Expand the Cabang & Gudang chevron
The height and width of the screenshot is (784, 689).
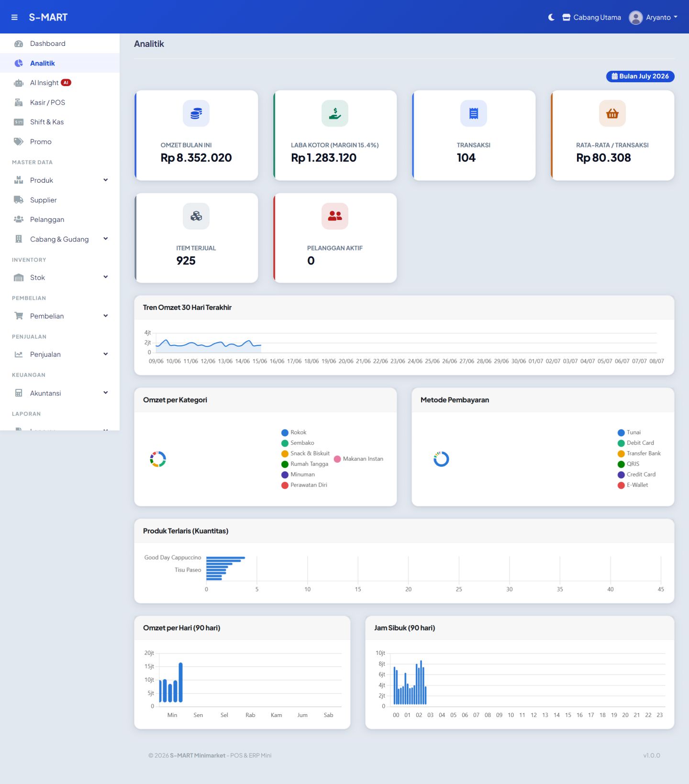pyautogui.click(x=106, y=239)
